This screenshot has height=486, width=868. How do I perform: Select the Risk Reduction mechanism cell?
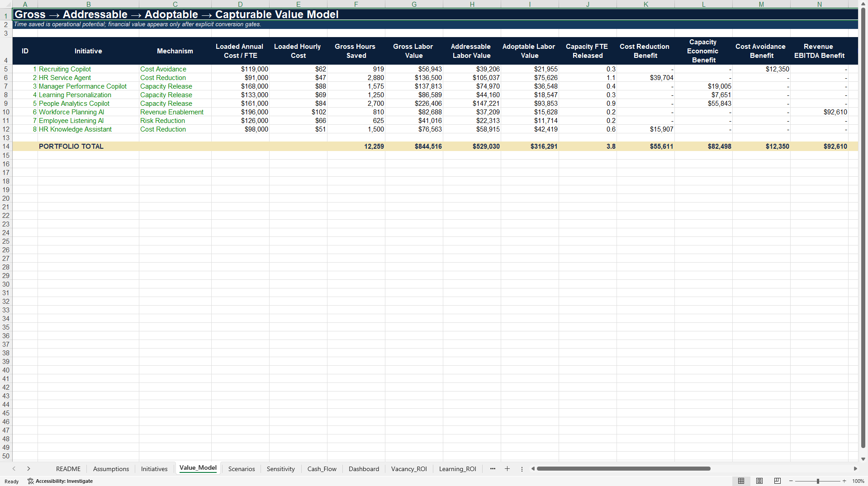coord(175,121)
